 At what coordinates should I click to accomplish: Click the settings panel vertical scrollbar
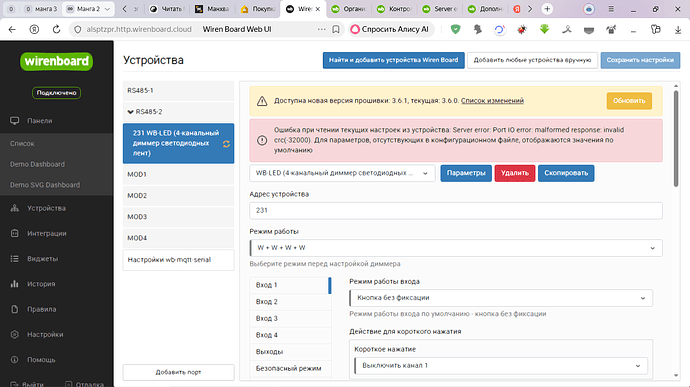coord(676,139)
